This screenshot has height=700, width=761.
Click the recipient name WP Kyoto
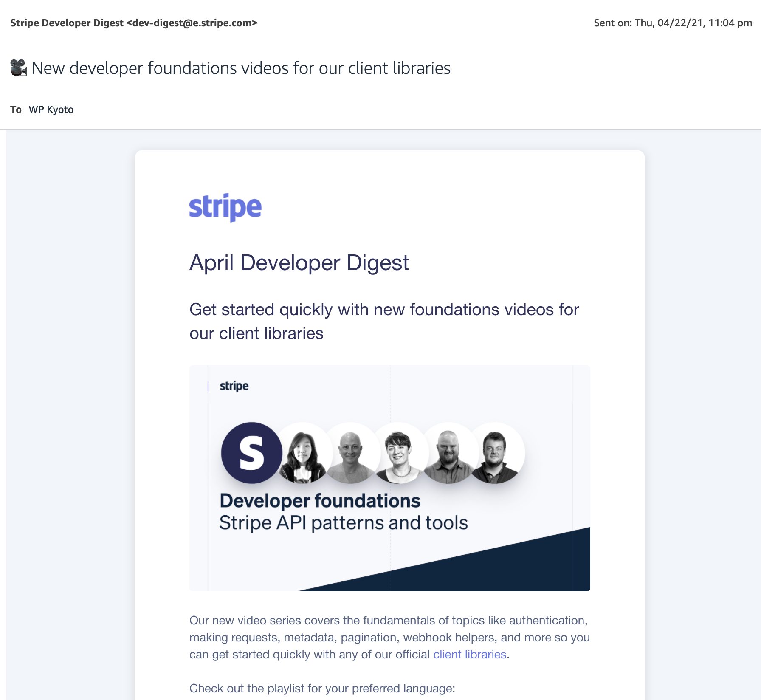click(51, 110)
